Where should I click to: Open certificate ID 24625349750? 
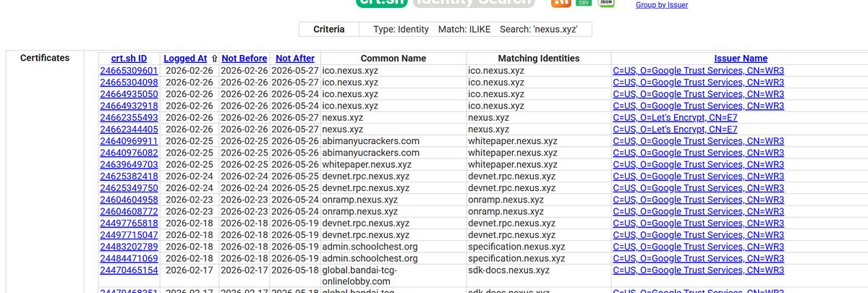pyautogui.click(x=129, y=188)
